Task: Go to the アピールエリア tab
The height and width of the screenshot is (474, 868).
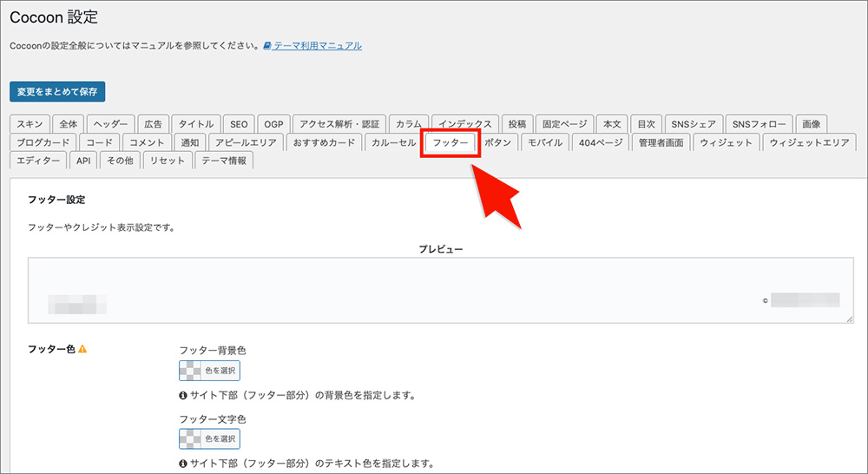Action: click(246, 142)
